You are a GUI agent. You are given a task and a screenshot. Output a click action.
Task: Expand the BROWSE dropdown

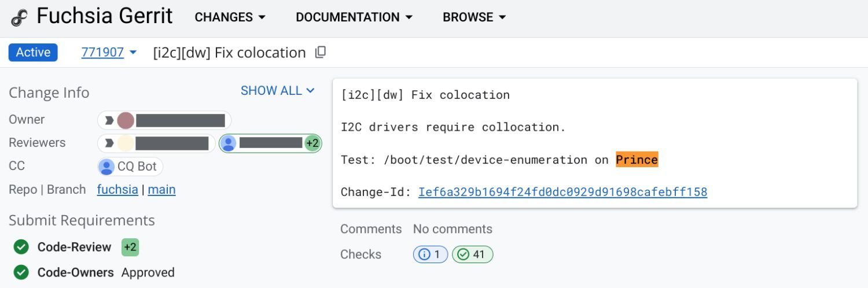pos(474,17)
